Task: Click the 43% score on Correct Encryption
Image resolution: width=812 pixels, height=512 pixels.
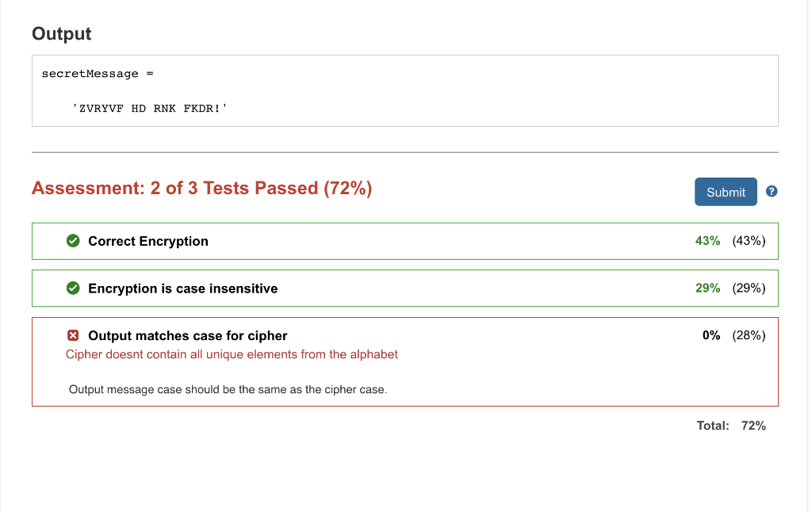Action: pos(707,241)
